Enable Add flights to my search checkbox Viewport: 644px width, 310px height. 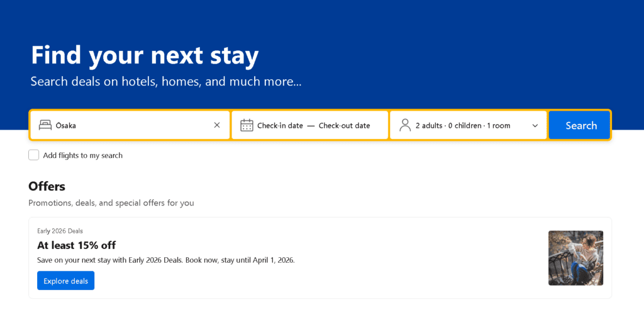pyautogui.click(x=34, y=155)
